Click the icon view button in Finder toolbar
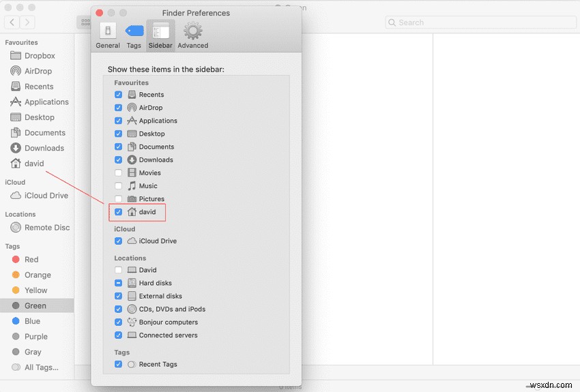 point(85,22)
